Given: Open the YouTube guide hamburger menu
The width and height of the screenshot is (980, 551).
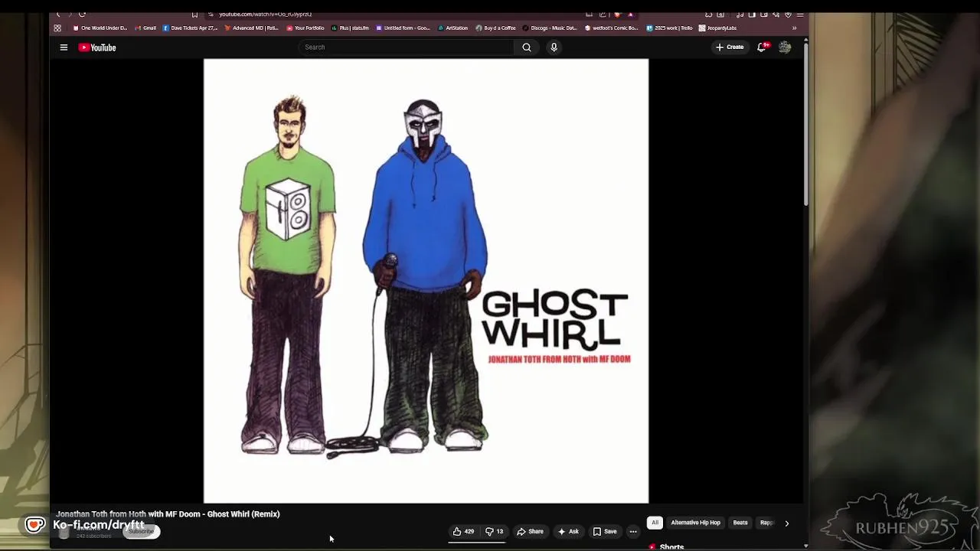Looking at the screenshot, I should coord(64,47).
